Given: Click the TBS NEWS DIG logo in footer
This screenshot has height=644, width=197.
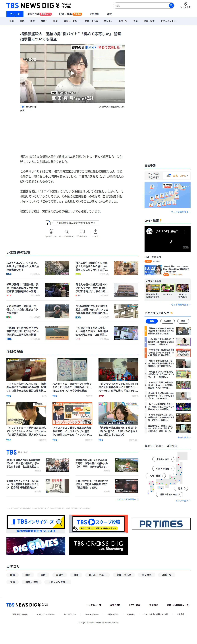Looking at the screenshot, I should point(27,605).
